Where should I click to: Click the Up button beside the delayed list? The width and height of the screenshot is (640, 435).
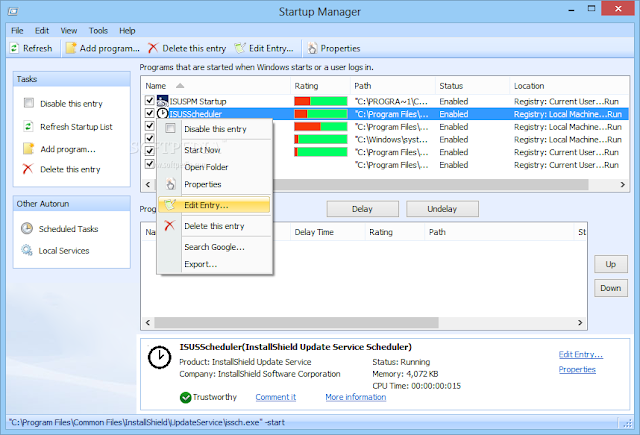click(x=611, y=264)
